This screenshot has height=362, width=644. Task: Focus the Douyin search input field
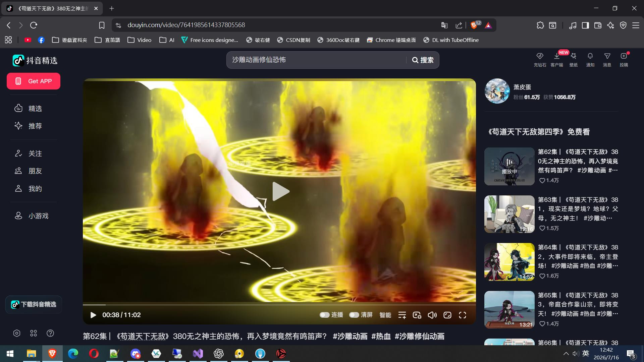[317, 60]
